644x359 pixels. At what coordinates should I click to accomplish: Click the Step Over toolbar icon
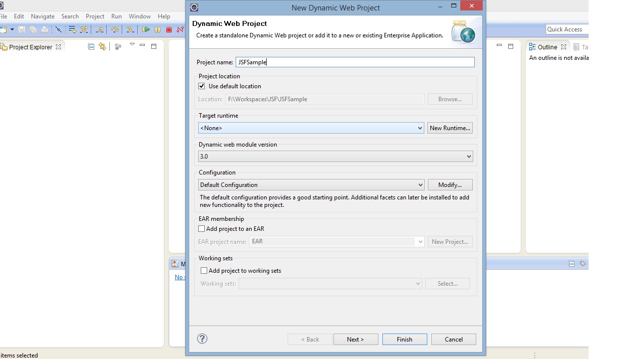click(115, 30)
